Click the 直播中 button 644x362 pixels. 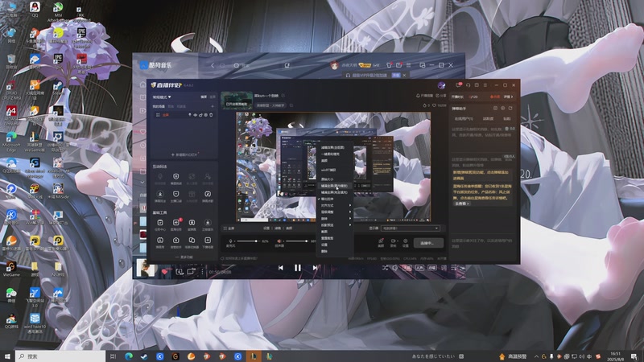coord(428,243)
